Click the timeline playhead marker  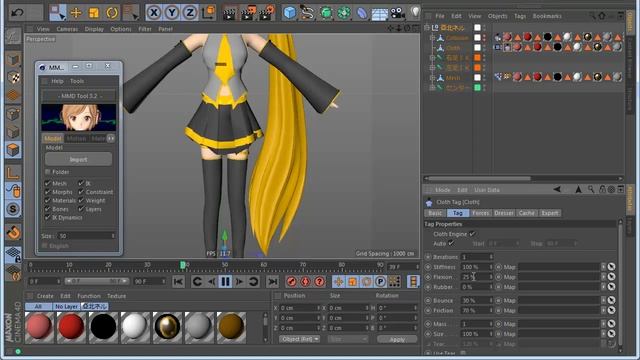[183, 265]
